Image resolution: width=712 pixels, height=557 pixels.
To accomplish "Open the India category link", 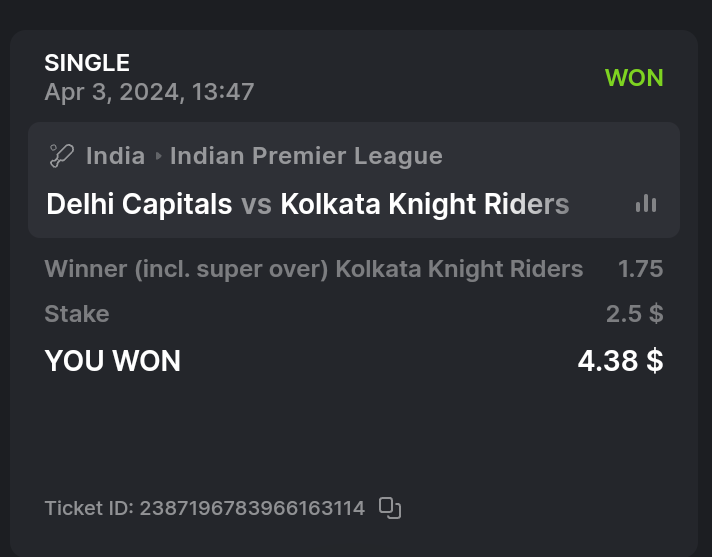I will (x=115, y=156).
